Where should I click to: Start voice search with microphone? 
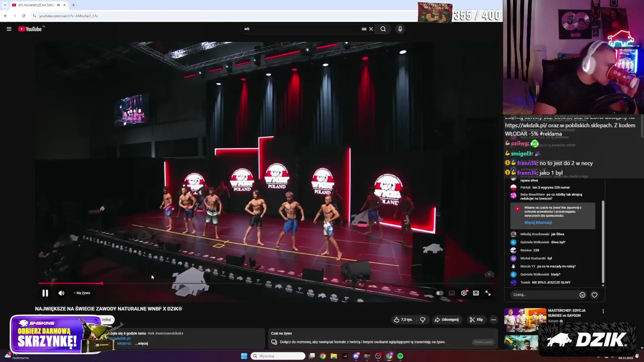click(x=400, y=29)
